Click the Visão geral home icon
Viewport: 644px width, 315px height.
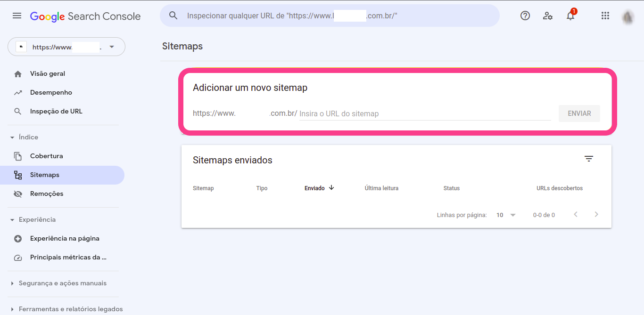pyautogui.click(x=18, y=74)
